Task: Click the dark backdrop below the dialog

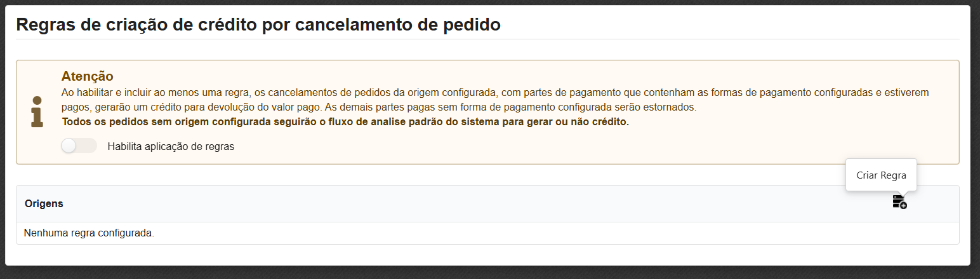Action: [490, 273]
